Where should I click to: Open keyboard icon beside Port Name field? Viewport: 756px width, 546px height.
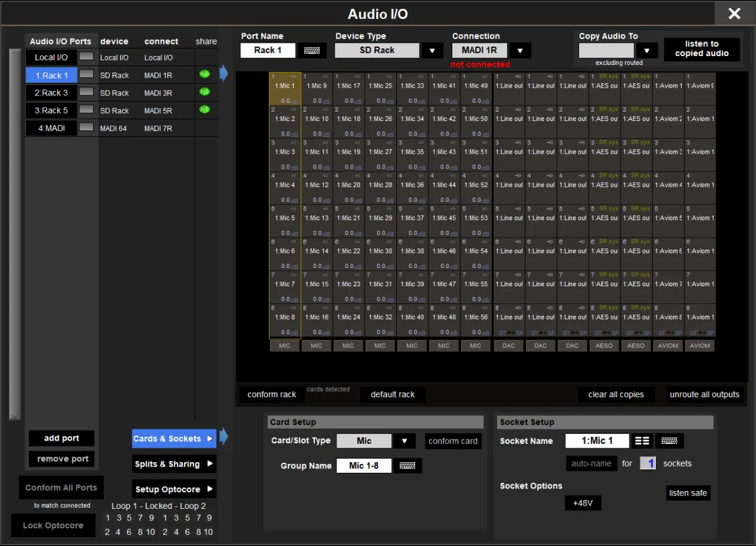point(312,50)
